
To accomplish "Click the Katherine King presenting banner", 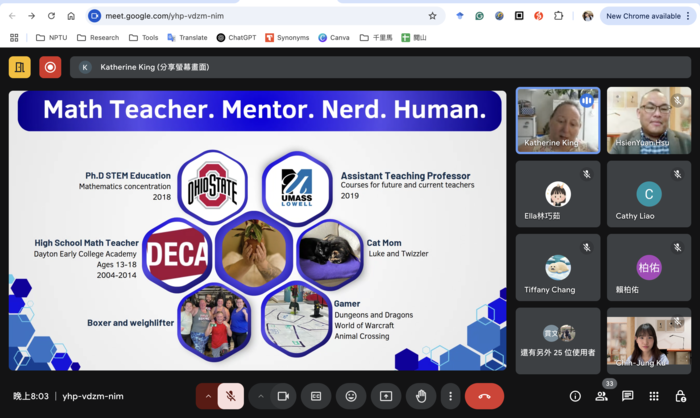I will pos(380,67).
